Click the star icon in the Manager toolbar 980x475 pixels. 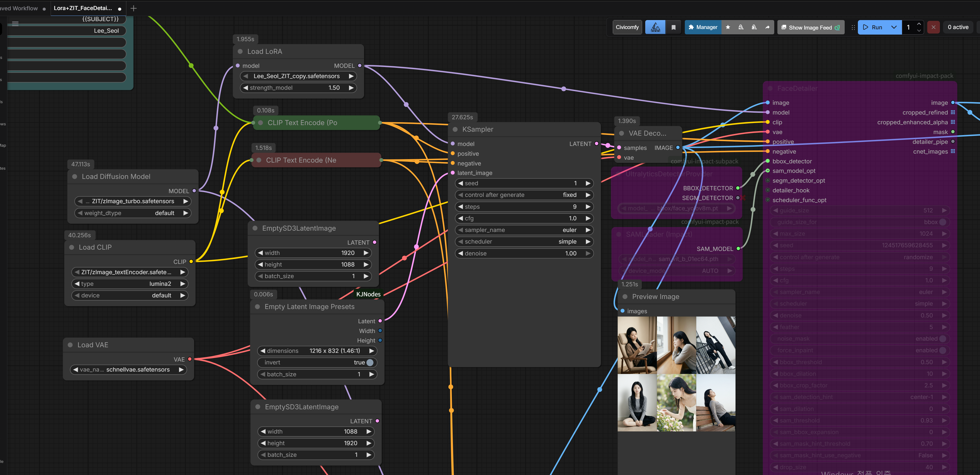tap(728, 27)
